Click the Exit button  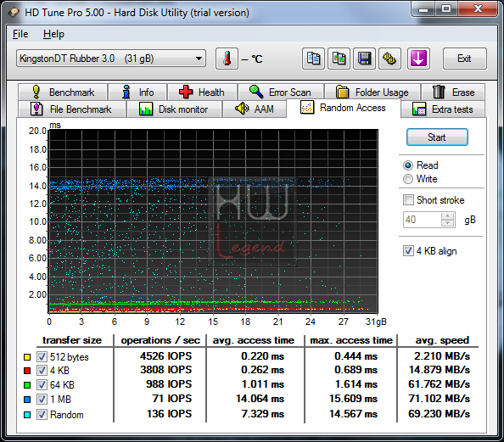click(464, 59)
